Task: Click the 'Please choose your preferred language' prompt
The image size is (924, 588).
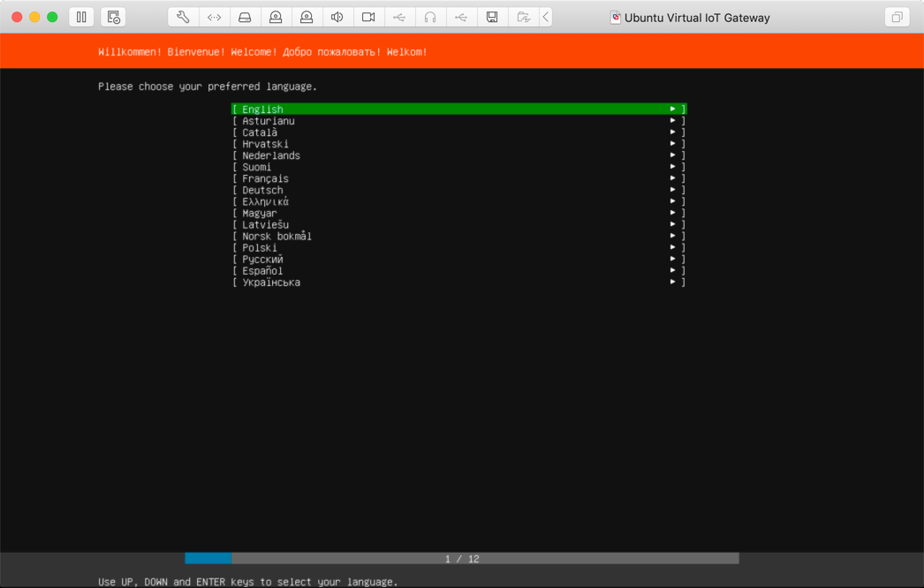Action: click(x=208, y=87)
